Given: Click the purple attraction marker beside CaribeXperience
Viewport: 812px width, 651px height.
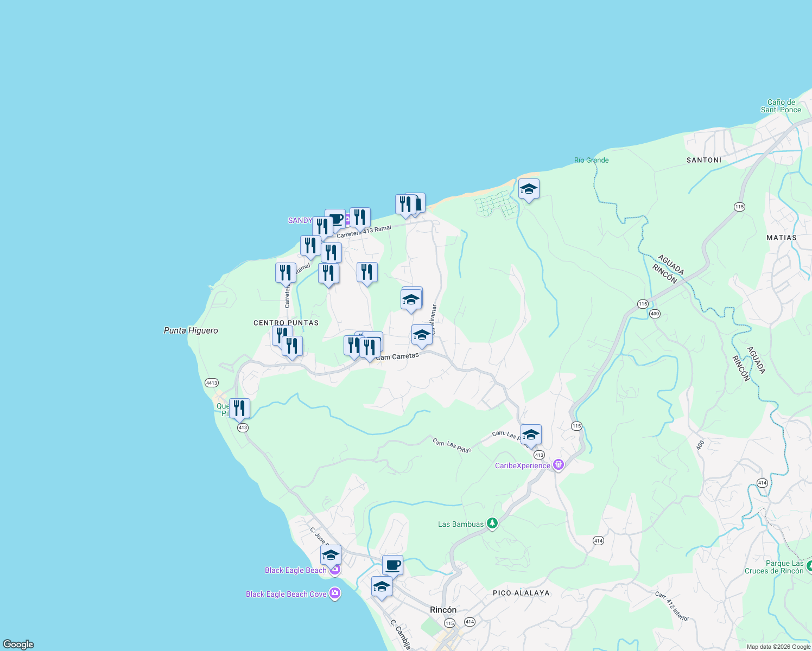Looking at the screenshot, I should point(559,464).
